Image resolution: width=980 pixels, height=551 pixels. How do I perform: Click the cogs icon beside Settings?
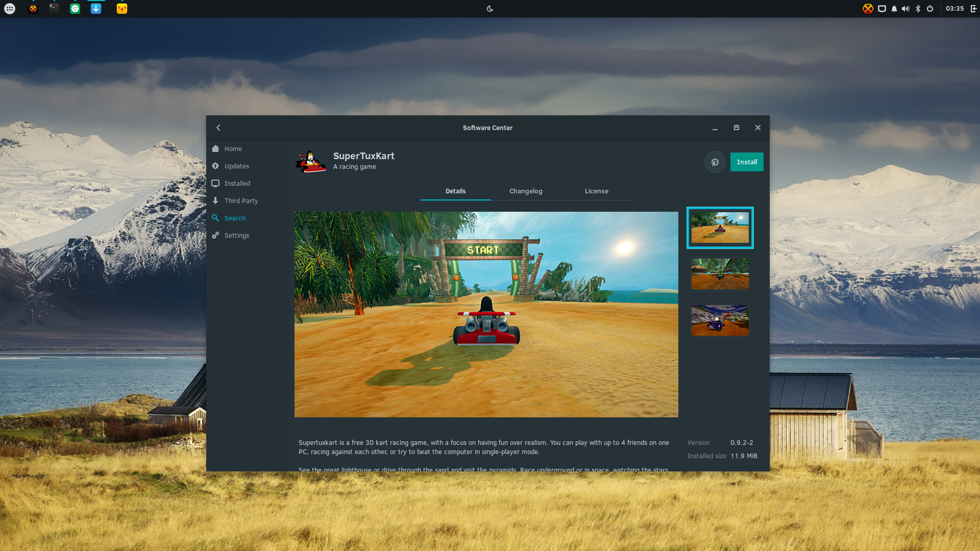(x=215, y=235)
